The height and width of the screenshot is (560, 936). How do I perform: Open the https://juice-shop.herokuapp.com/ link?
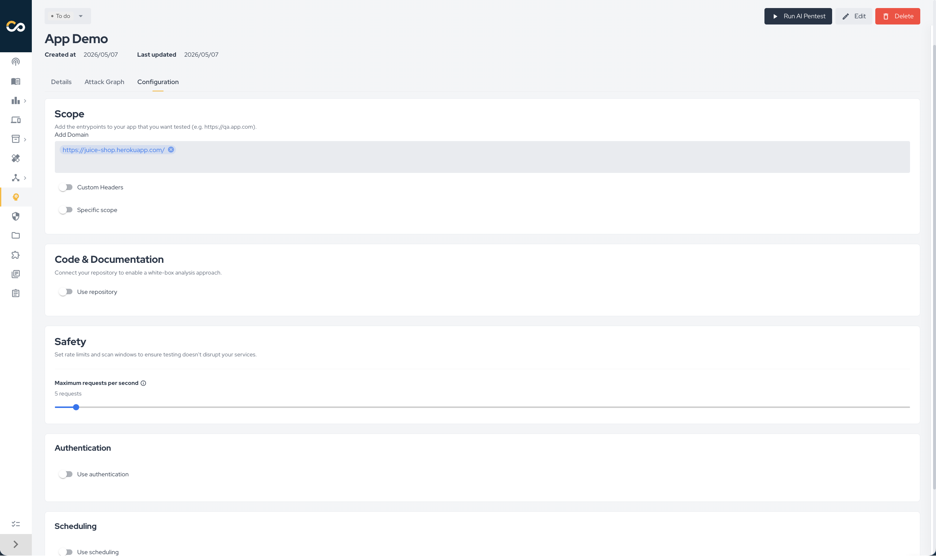(113, 150)
